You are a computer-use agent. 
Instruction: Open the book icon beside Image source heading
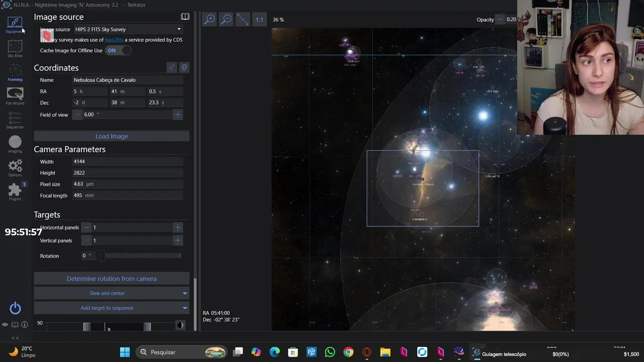click(185, 17)
